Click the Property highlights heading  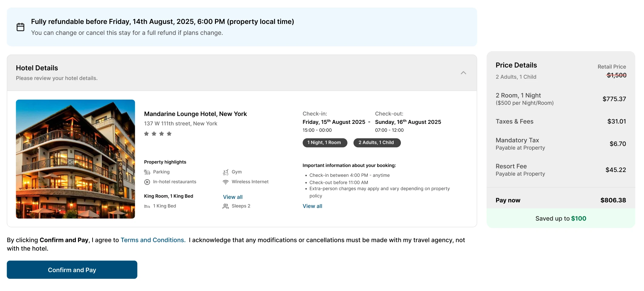pos(165,162)
